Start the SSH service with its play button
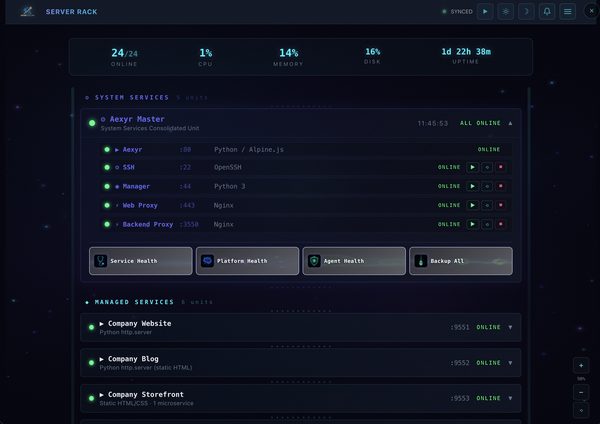Screen dimensions: 600x424 473,167
